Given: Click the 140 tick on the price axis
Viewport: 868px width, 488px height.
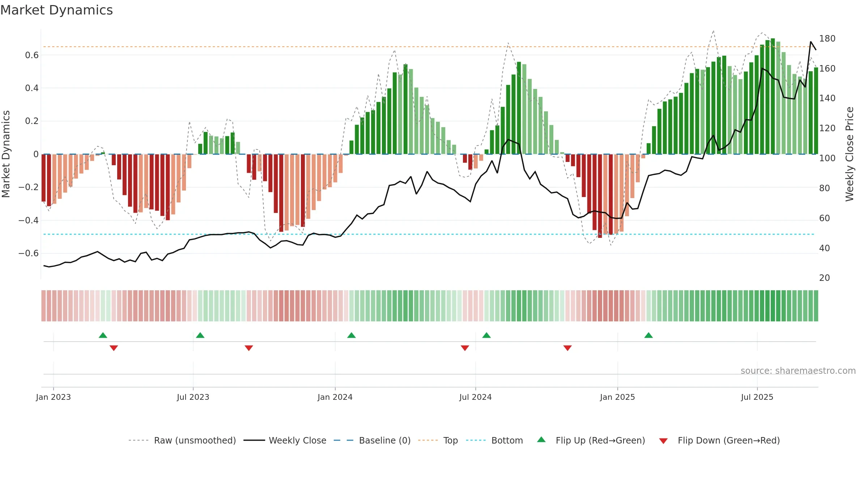Looking at the screenshot, I should [x=827, y=98].
